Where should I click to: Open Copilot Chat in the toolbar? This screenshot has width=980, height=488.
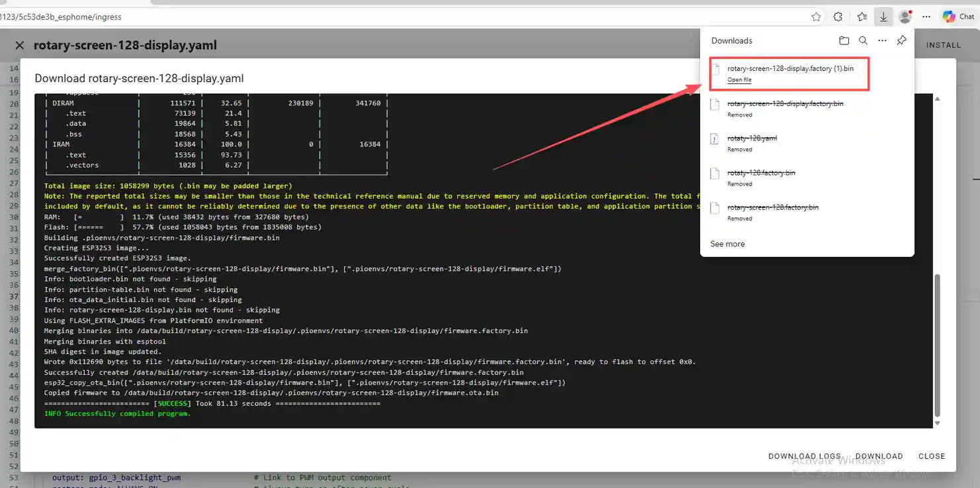coord(958,17)
